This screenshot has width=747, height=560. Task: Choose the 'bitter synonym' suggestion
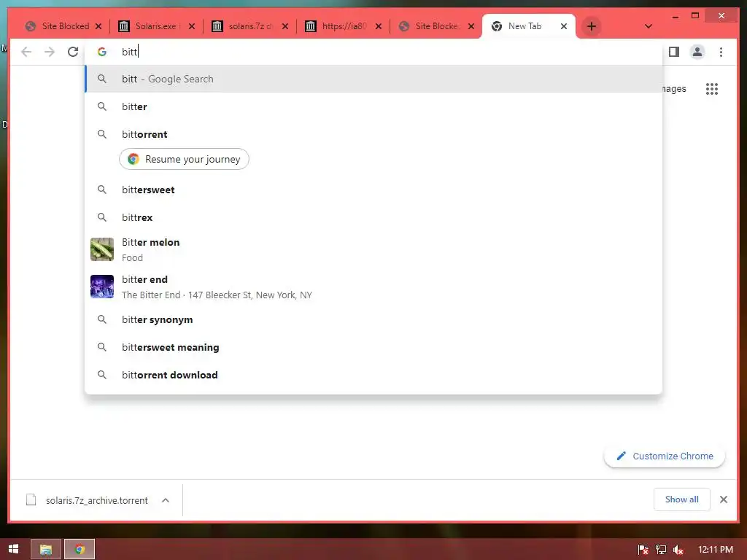373,319
